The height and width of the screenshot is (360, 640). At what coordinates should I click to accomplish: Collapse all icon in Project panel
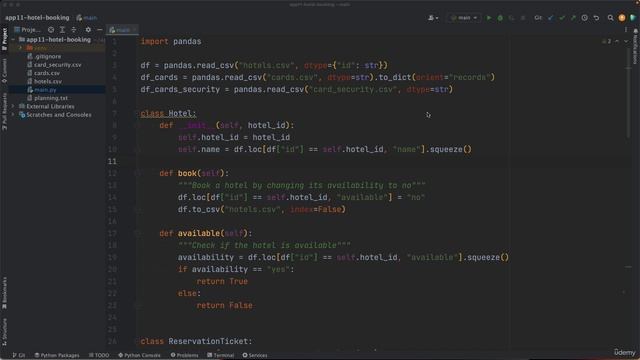pyautogui.click(x=73, y=30)
